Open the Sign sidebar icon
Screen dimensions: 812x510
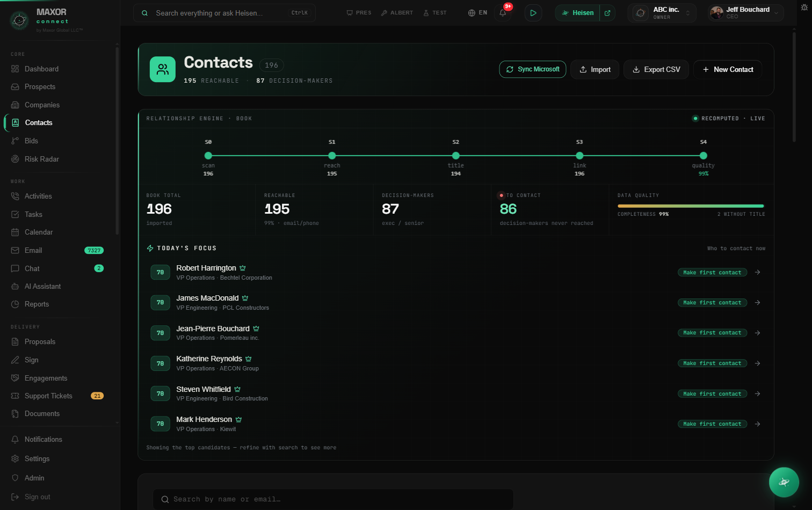pyautogui.click(x=15, y=360)
